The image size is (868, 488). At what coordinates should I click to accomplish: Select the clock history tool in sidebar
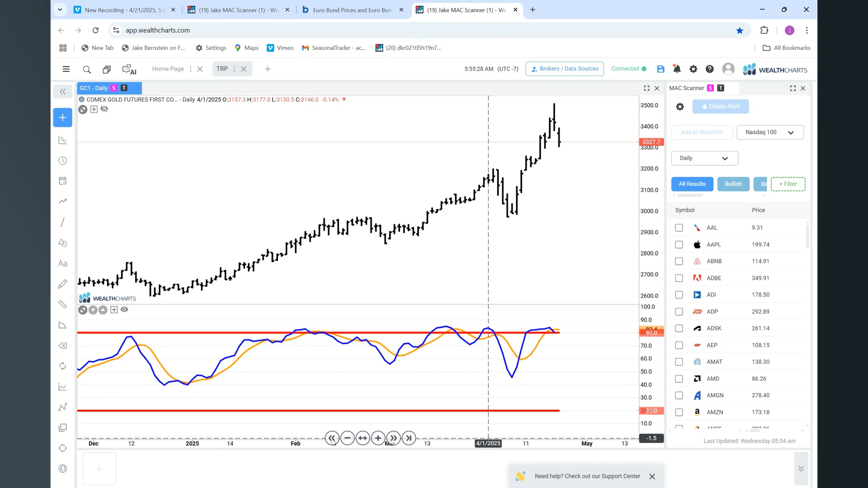(63, 161)
